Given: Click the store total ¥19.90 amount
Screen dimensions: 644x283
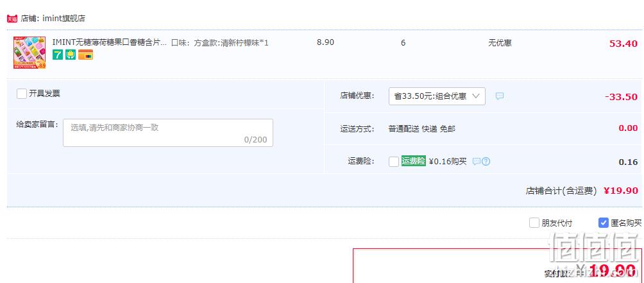Looking at the screenshot, I should point(621,191).
